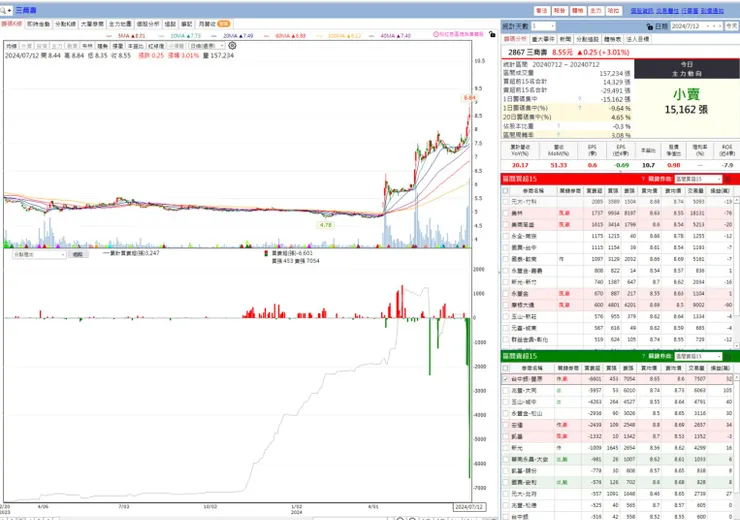Image resolution: width=740 pixels, height=520 pixels.
Task: Open the 主力地圖 tab
Action: [x=120, y=24]
